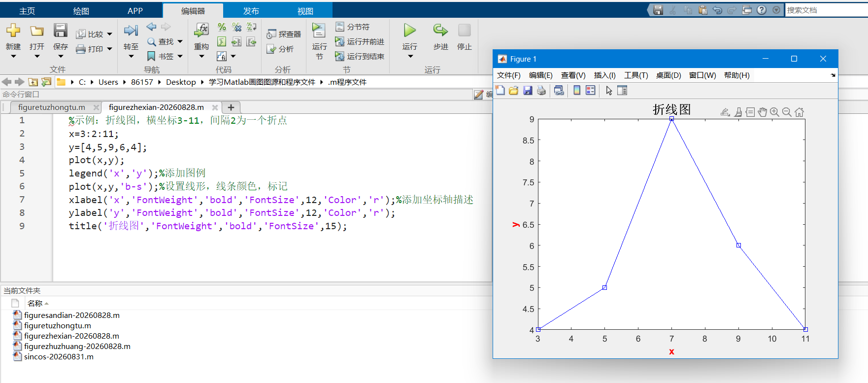Click the 分析 code analyzer button
The height and width of the screenshot is (383, 868).
tap(280, 49)
